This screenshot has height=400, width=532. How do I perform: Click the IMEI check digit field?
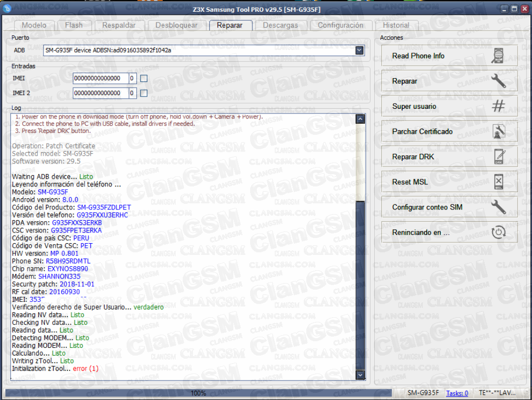click(132, 79)
